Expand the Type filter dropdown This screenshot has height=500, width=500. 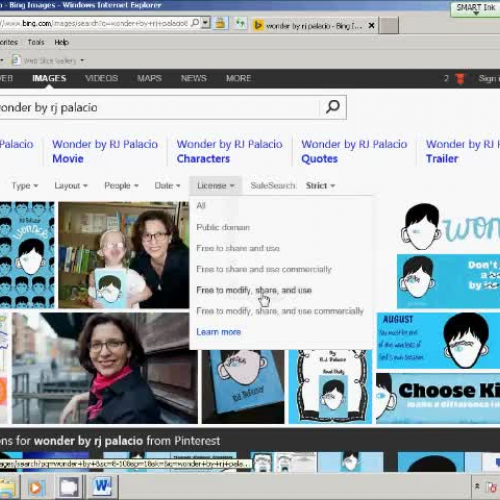click(25, 186)
